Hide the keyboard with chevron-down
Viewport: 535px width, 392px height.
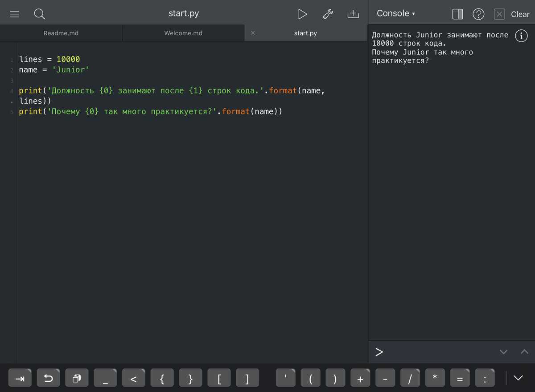click(518, 378)
